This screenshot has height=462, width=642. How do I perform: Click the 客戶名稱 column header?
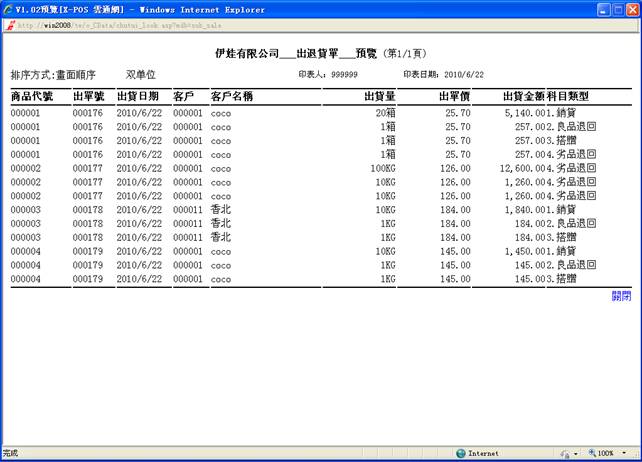[232, 97]
